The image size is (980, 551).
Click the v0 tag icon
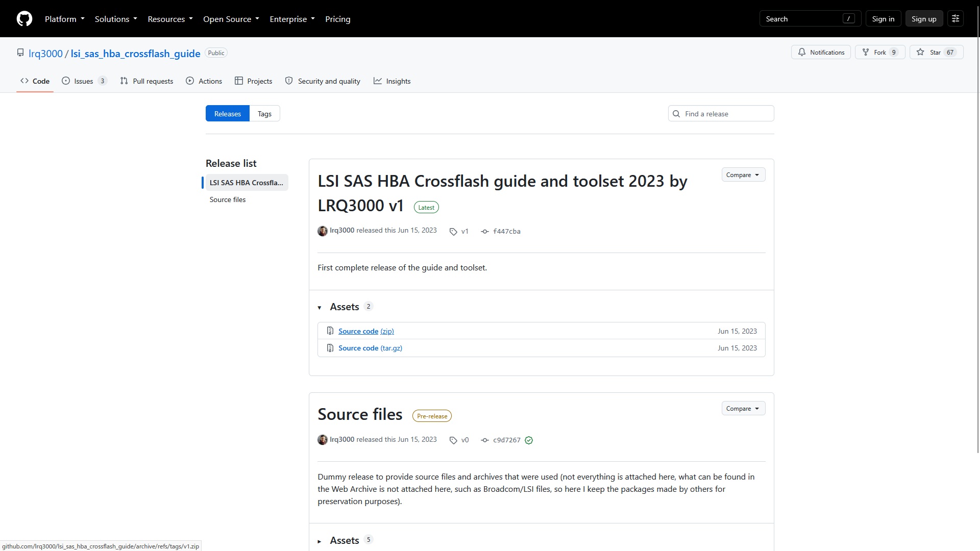[453, 440]
